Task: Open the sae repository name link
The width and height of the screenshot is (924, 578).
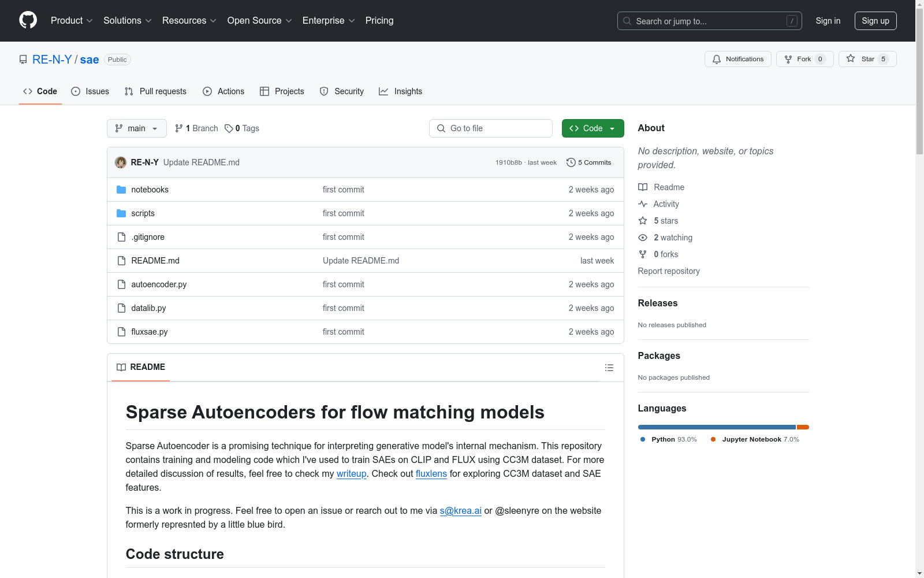Action: coord(90,60)
